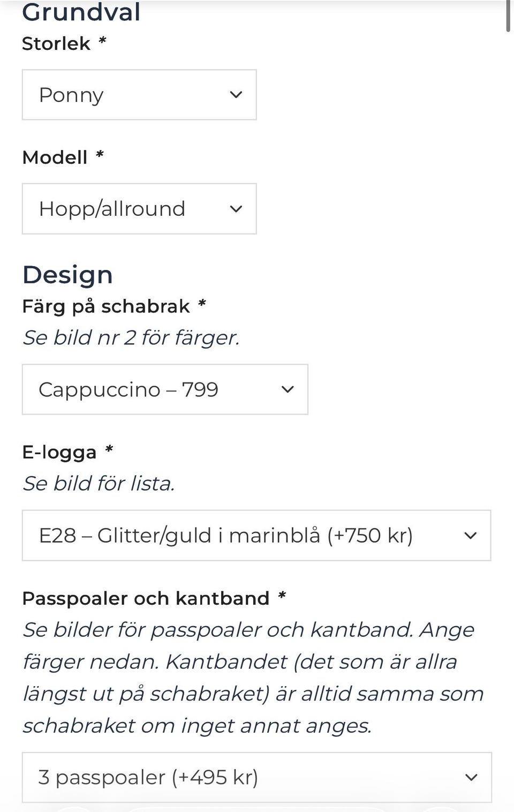Click the chevron arrow beside Hopp/allround
The image size is (514, 812).
click(x=236, y=209)
